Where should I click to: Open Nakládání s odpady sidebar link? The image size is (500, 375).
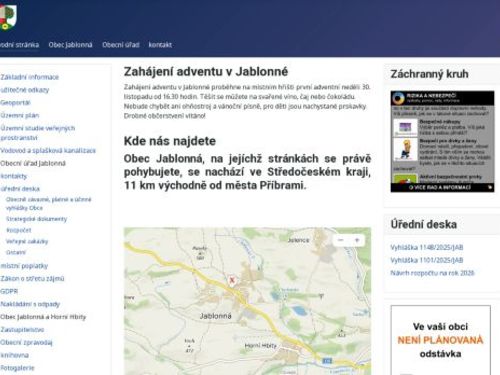(x=30, y=304)
